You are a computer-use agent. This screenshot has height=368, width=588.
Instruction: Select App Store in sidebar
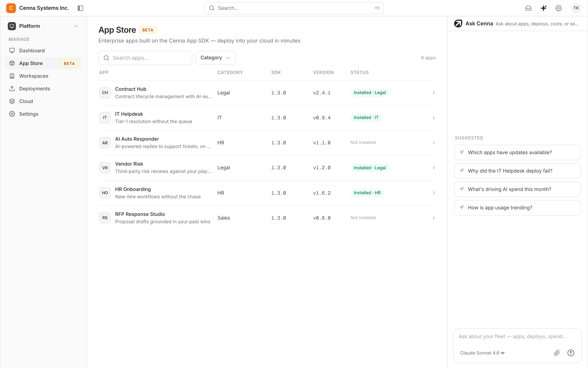43,63
